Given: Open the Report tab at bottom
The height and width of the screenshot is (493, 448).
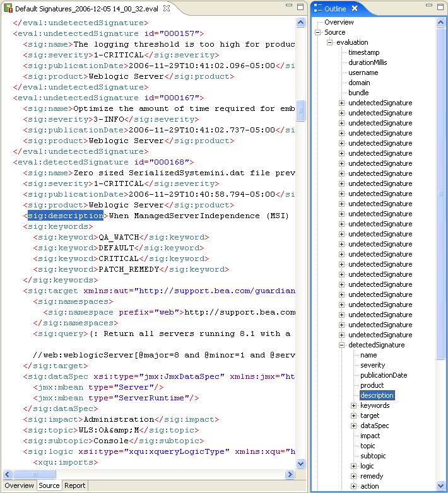Looking at the screenshot, I should 74,485.
